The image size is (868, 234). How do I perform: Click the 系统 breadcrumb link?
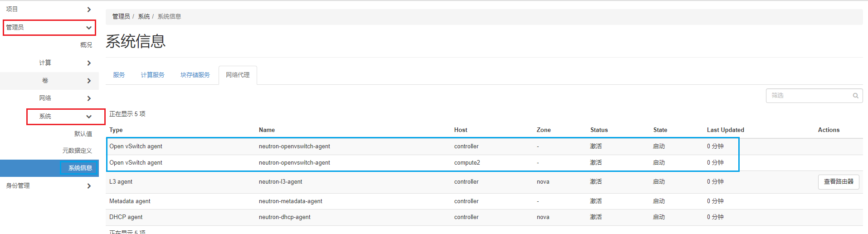[144, 16]
